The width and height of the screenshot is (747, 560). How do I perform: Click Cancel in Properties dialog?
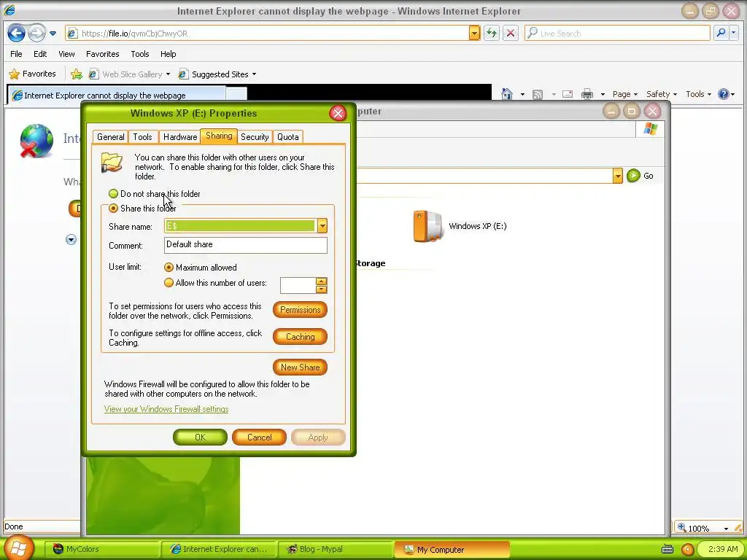259,437
